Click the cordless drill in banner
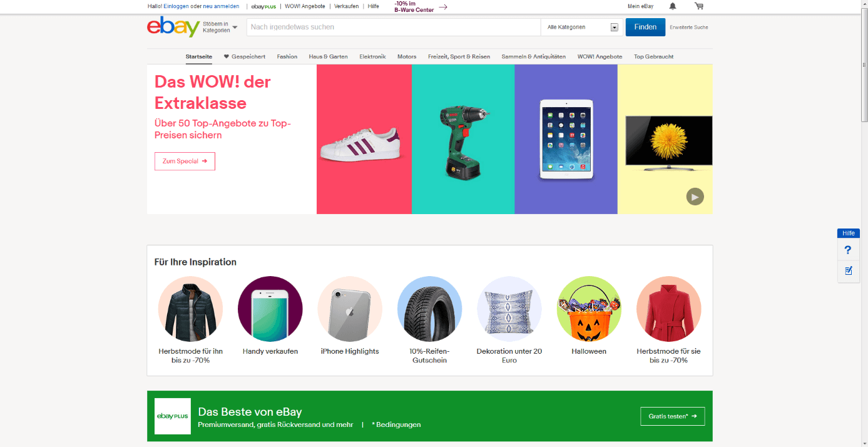Screen dimensions: 868x447 click(464, 142)
